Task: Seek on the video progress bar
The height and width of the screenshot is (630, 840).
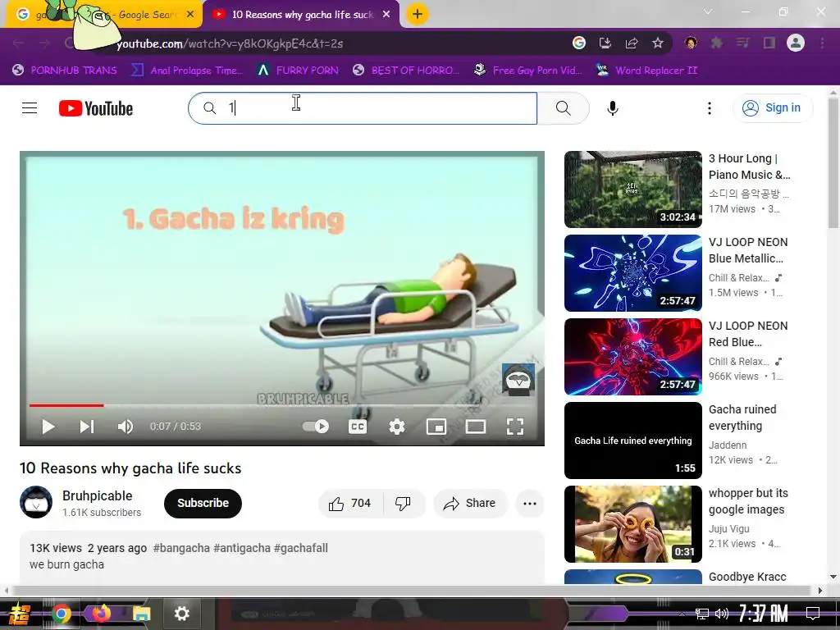Action: [x=282, y=405]
